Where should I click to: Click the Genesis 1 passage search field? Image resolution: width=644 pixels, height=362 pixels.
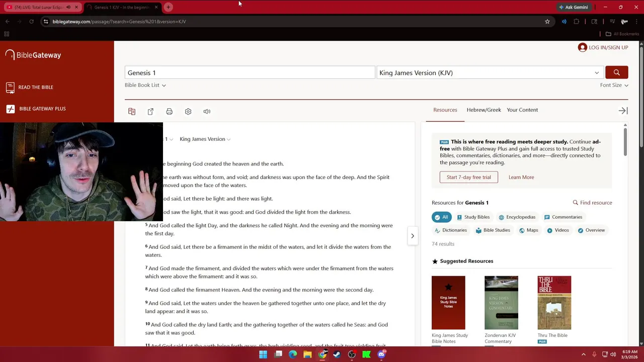[x=250, y=72]
